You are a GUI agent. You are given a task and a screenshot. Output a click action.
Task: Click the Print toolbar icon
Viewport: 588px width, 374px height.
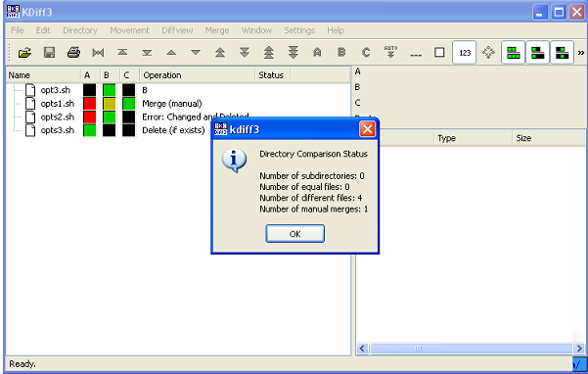[73, 53]
